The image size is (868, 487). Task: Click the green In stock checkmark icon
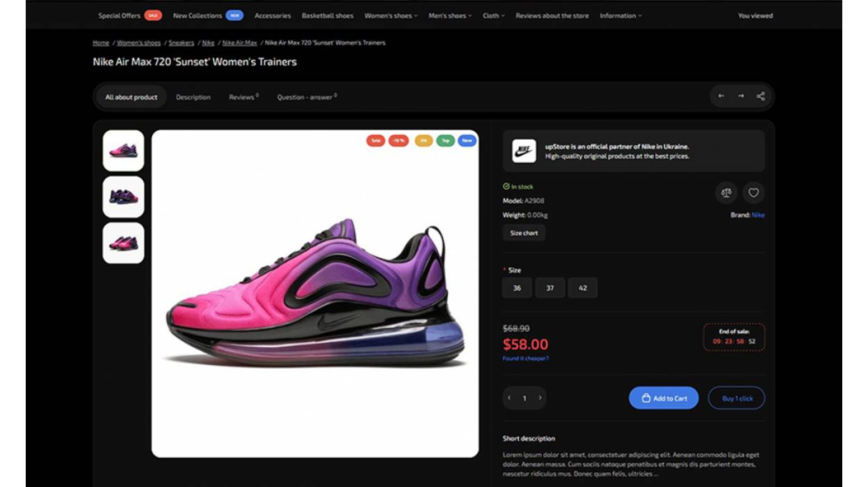[506, 186]
